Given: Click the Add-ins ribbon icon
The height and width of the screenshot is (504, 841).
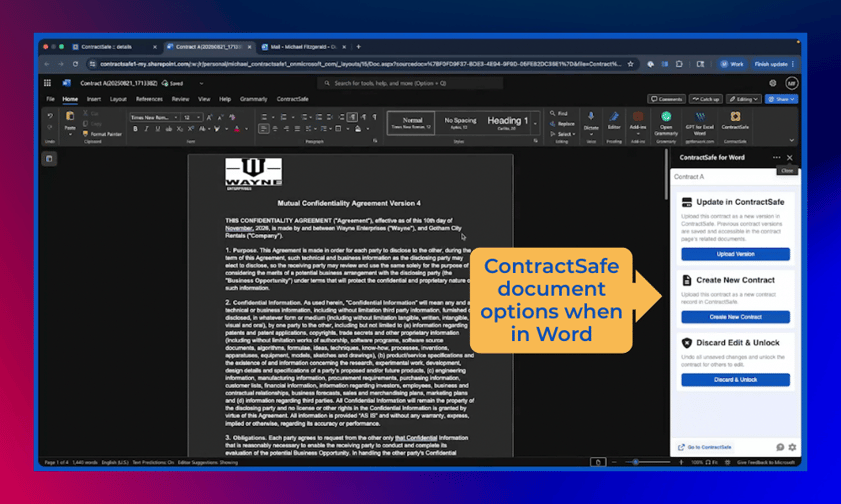Looking at the screenshot, I should (x=638, y=116).
